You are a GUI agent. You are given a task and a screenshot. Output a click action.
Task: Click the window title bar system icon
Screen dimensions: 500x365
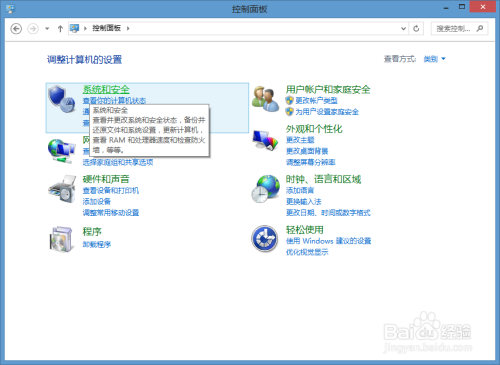(x=10, y=9)
